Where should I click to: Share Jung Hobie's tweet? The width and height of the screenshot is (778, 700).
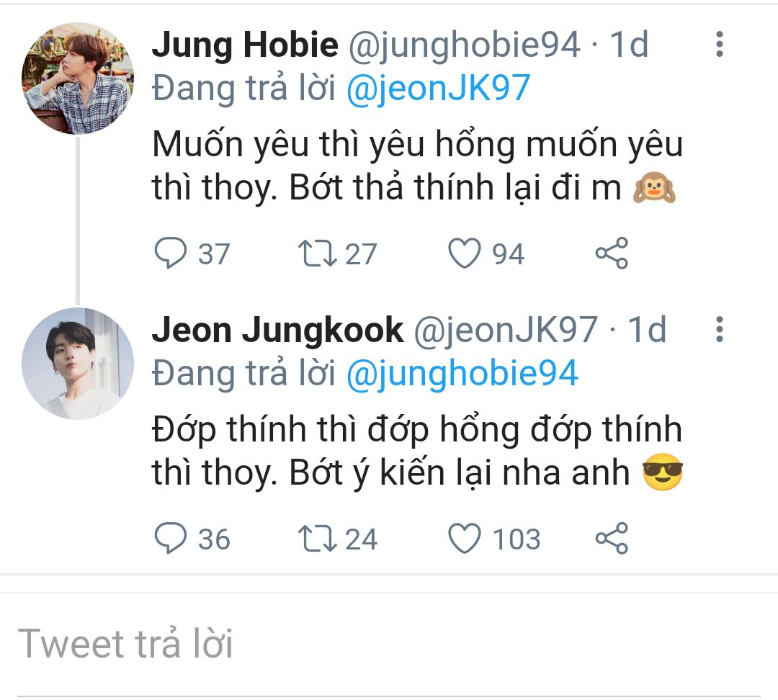[612, 253]
